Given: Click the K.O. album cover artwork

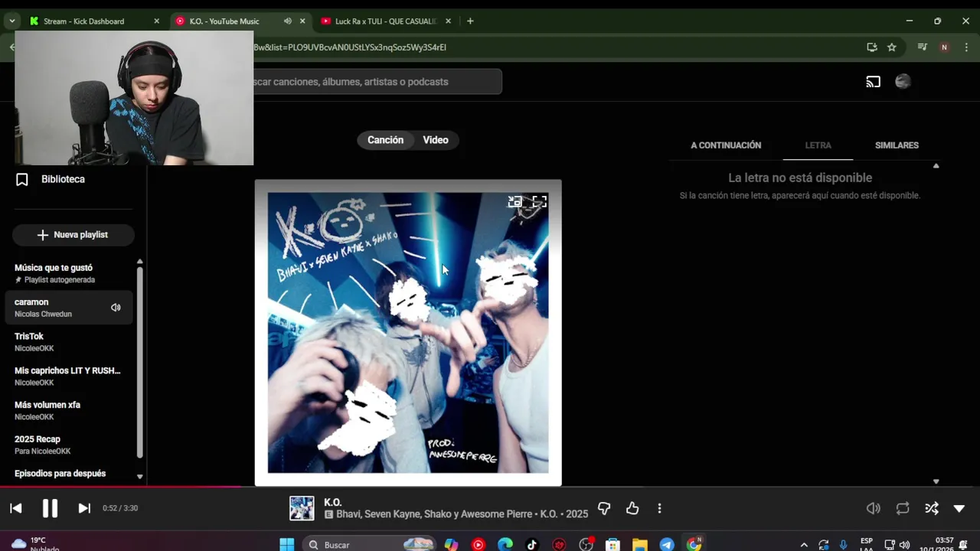Looking at the screenshot, I should click(408, 333).
